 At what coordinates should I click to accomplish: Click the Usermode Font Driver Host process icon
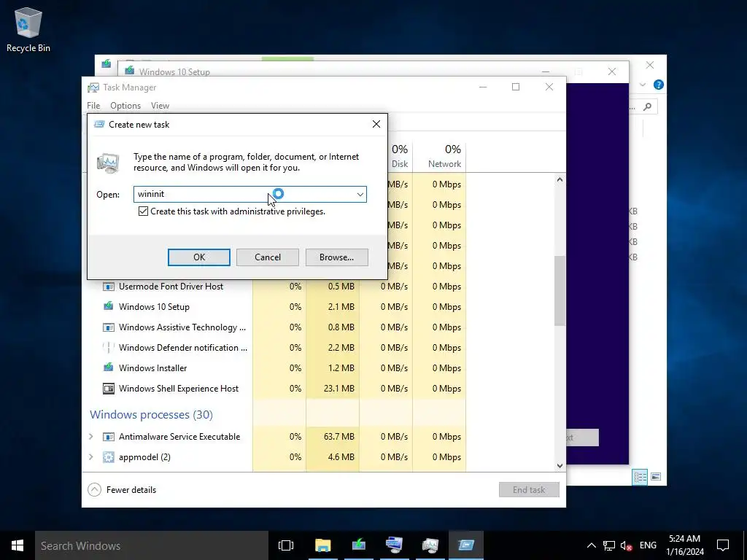109,287
